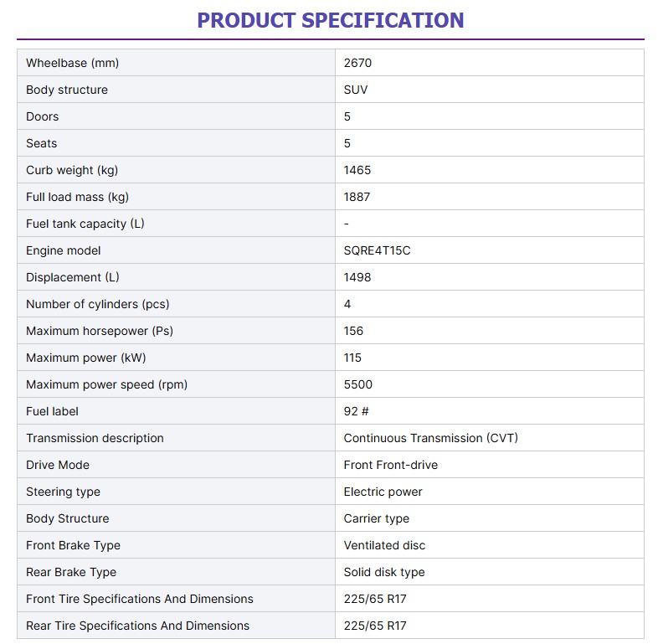658x644 pixels.
Task: Click the Fuel tank capacity (L) label
Action: point(85,224)
